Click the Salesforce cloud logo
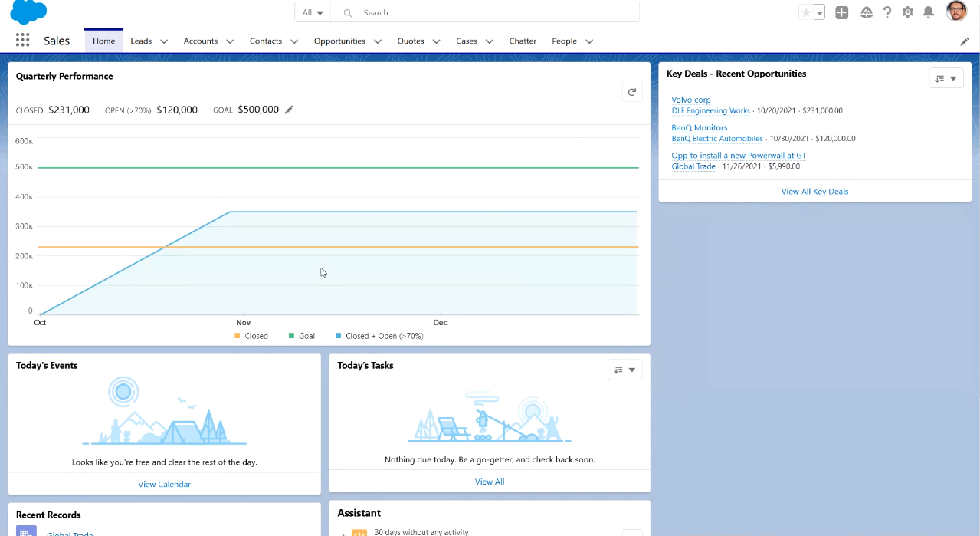 pos(28,12)
